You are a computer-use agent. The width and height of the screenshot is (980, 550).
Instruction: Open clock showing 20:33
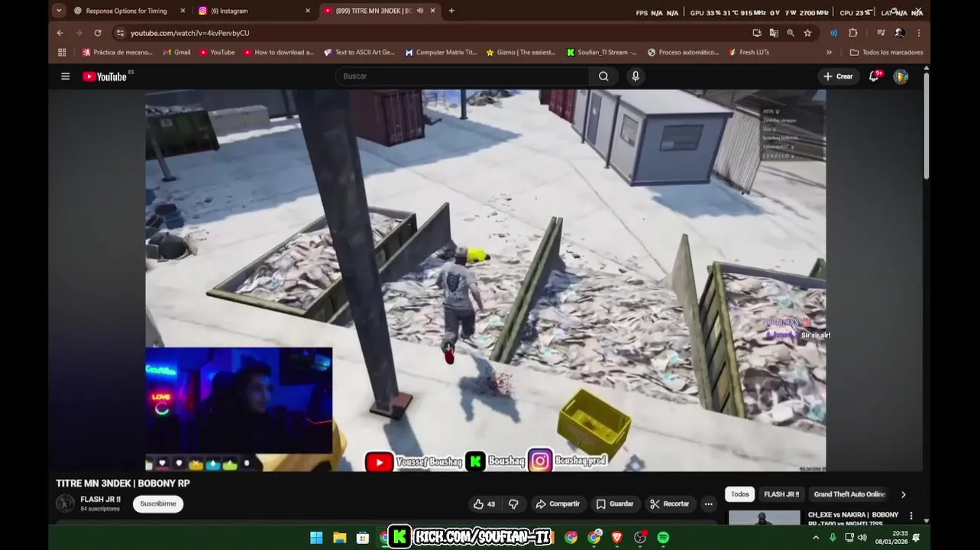891,538
